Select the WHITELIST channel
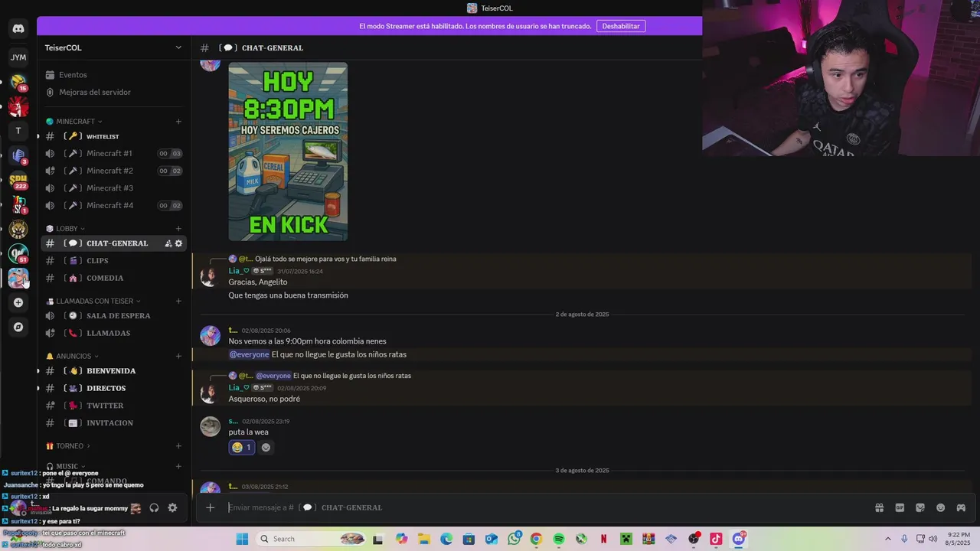Viewport: 980px width, 551px height. click(113, 136)
